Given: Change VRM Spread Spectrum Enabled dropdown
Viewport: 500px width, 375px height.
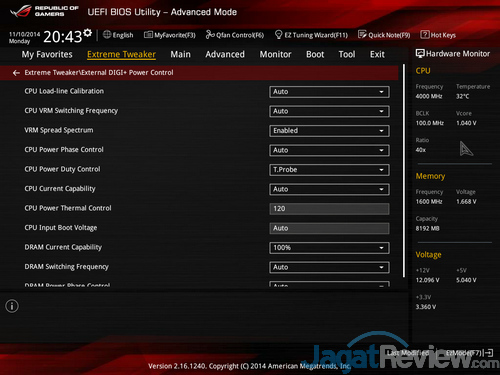Looking at the screenshot, I should tap(329, 131).
